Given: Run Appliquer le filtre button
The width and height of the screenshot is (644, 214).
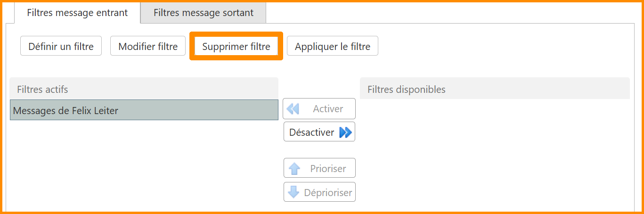Looking at the screenshot, I should coord(333,46).
